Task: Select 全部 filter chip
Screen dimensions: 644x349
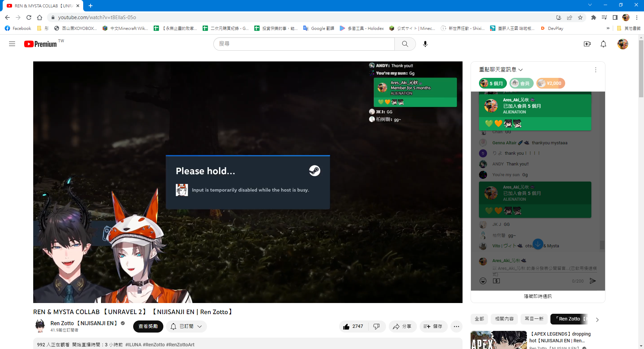Action: click(x=479, y=319)
